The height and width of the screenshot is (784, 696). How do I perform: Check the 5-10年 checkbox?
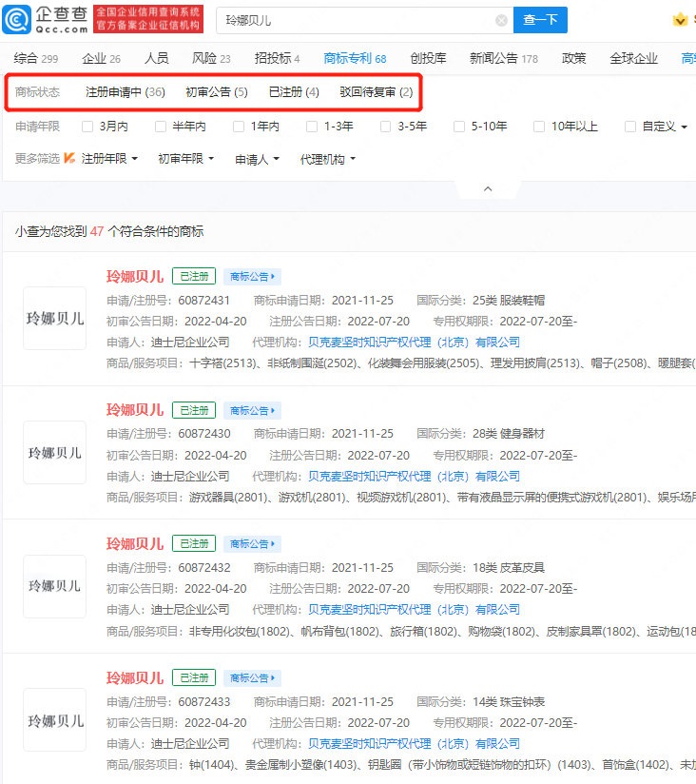click(458, 127)
